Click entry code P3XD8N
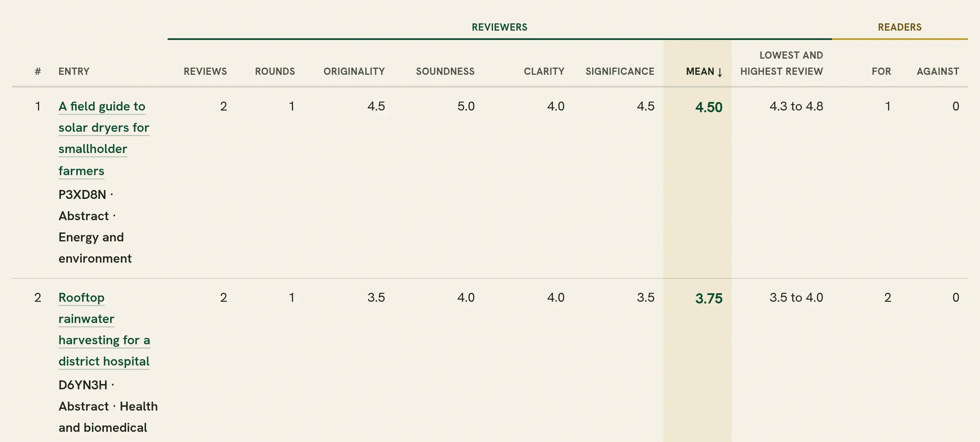 point(82,195)
